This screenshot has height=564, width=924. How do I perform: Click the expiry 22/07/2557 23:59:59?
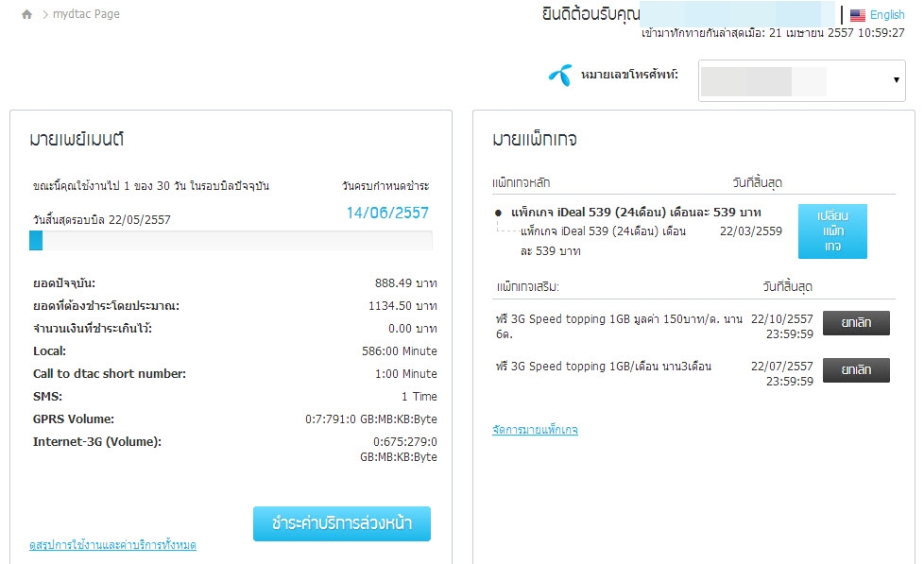click(782, 374)
